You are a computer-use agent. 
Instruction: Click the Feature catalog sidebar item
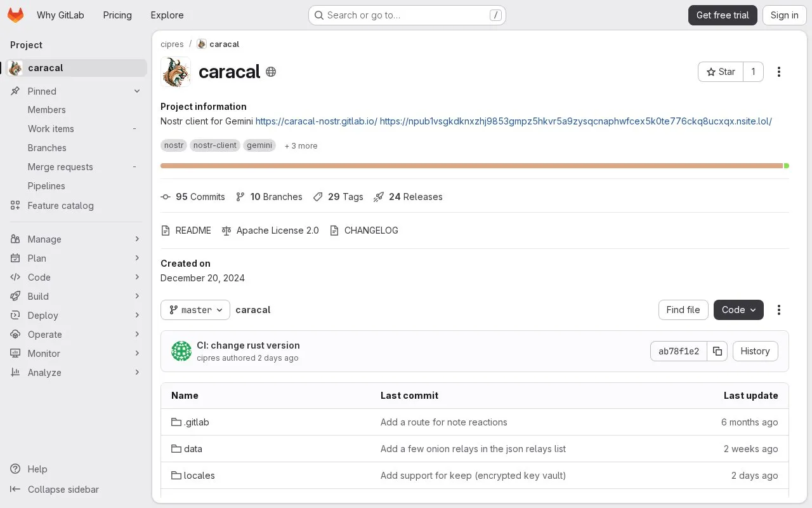(76, 206)
